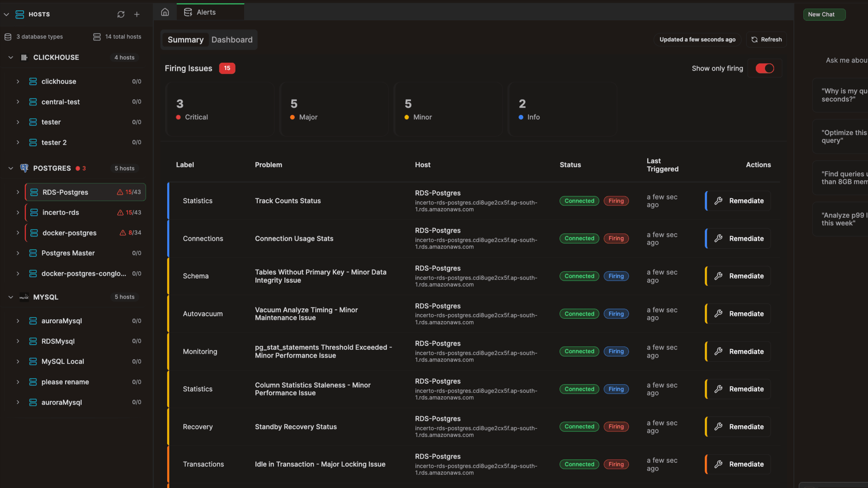Collapse the CLICKHOUSE group
The height and width of the screenshot is (488, 868).
[11, 57]
